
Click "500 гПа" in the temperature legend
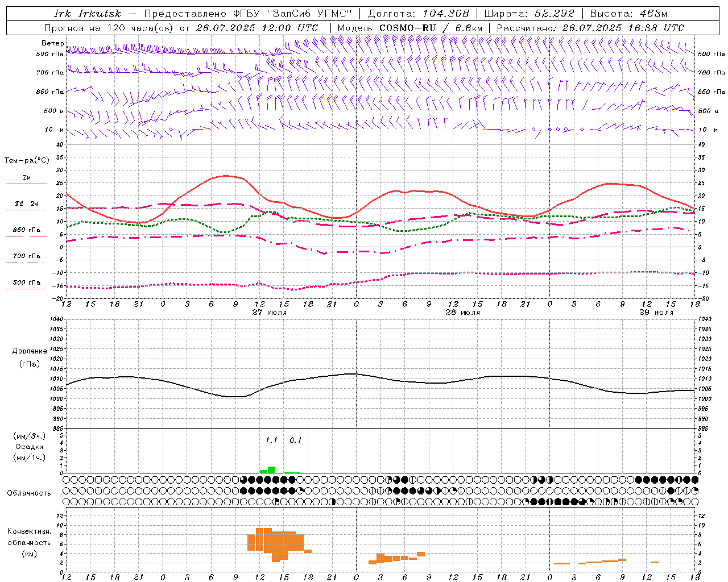click(x=27, y=282)
